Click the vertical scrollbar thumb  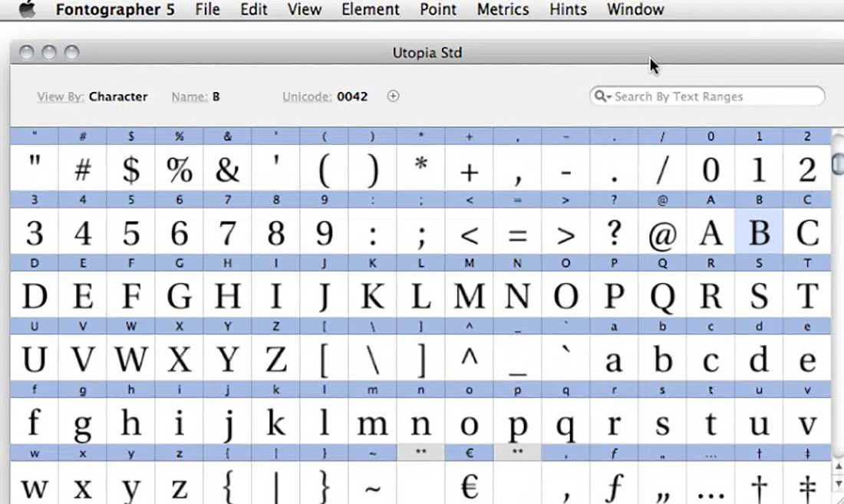pos(837,164)
